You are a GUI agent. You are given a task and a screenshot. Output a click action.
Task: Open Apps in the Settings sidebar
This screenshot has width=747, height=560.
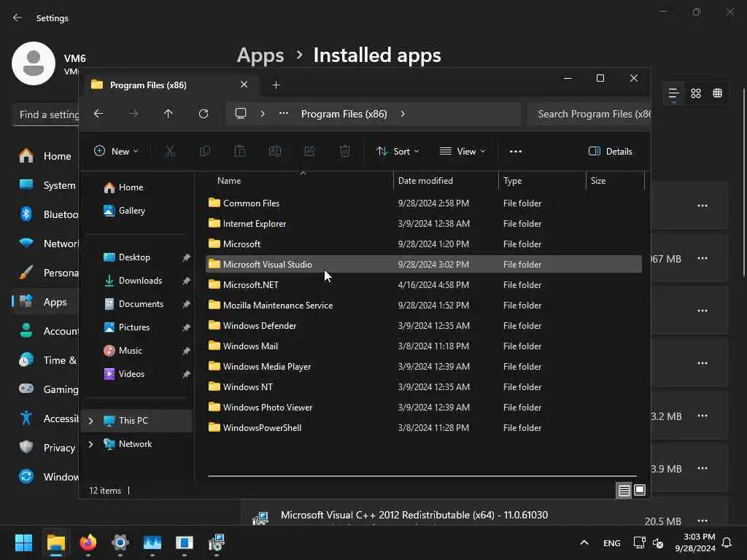46,302
